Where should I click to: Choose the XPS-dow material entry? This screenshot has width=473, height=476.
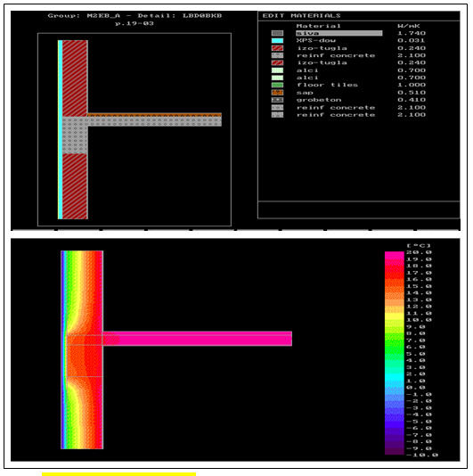pyautogui.click(x=316, y=41)
